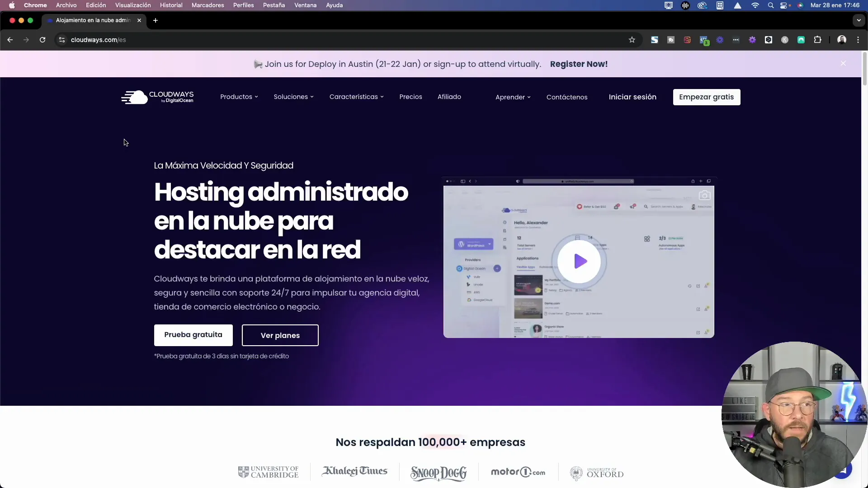This screenshot has width=868, height=488.
Task: Open site information icon in address bar
Action: coord(62,40)
